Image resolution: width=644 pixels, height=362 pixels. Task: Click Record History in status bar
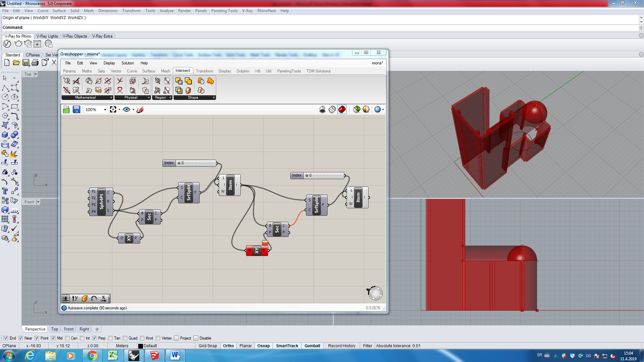click(x=342, y=346)
